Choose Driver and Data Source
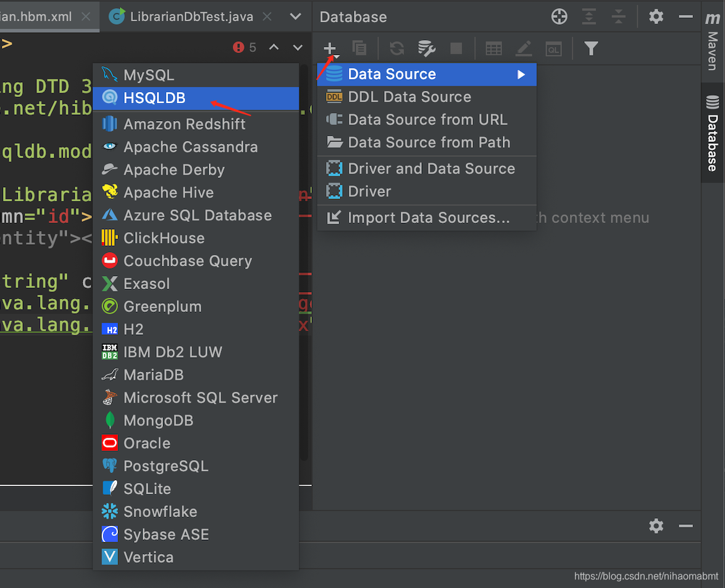The image size is (725, 588). (427, 169)
